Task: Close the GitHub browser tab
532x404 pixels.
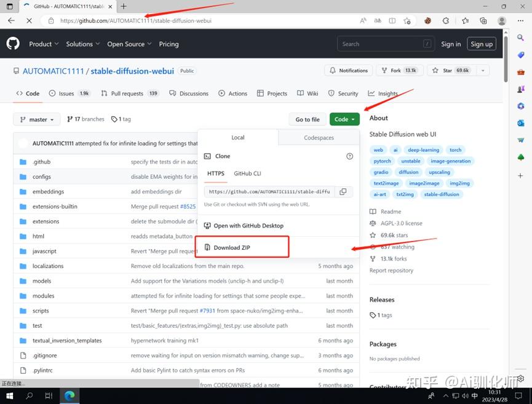Action: click(x=110, y=6)
